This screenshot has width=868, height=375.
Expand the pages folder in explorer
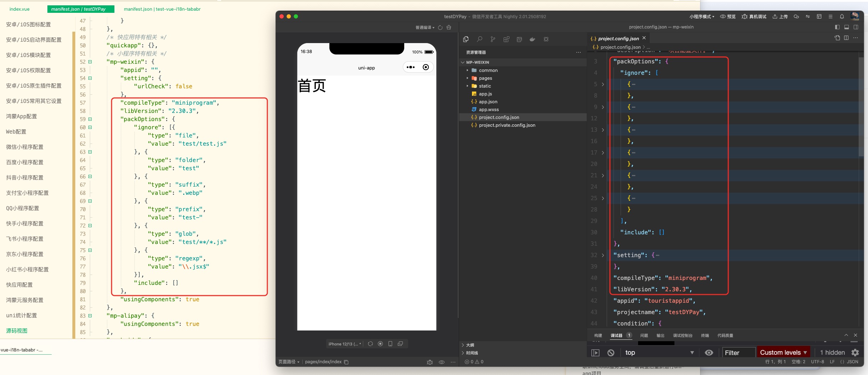(485, 78)
